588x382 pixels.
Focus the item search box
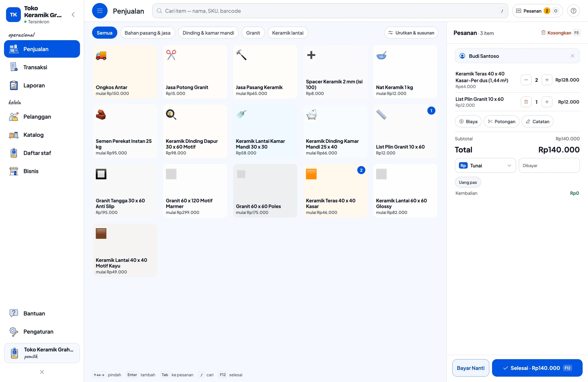pyautogui.click(x=330, y=11)
